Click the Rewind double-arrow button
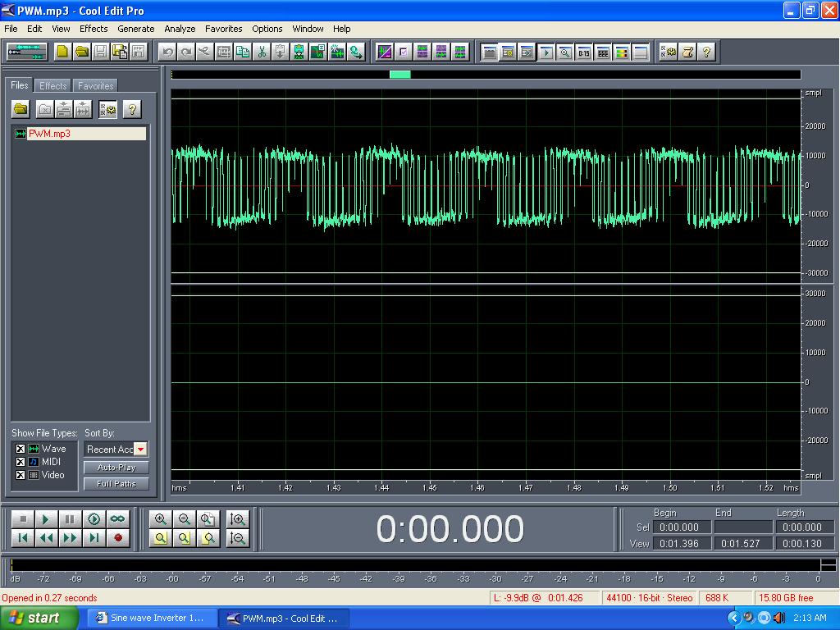 (x=46, y=538)
